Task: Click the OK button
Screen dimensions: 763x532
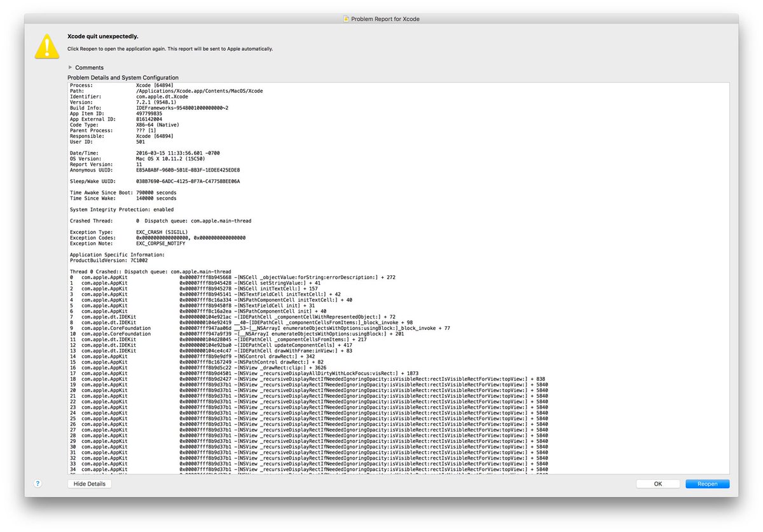Action: click(657, 484)
